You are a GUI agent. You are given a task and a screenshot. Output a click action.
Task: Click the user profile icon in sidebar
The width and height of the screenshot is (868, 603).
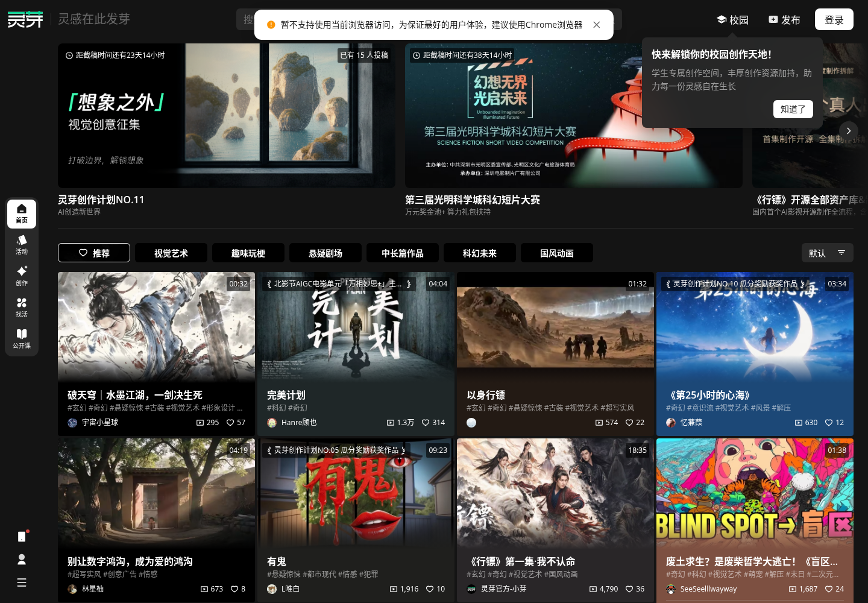[22, 560]
